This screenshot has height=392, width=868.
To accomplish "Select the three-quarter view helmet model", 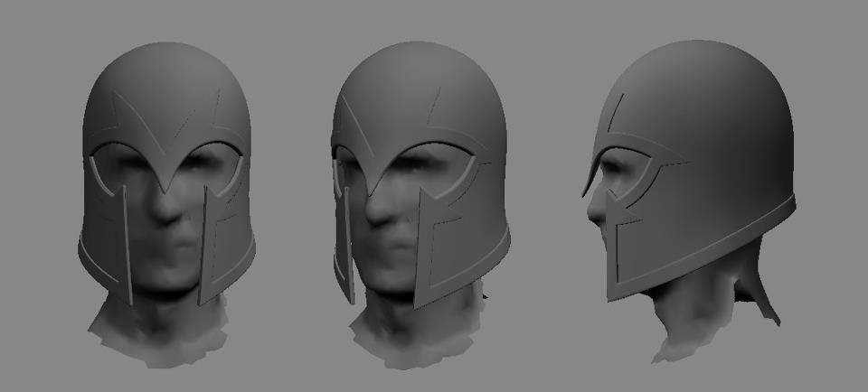I will point(420,174).
